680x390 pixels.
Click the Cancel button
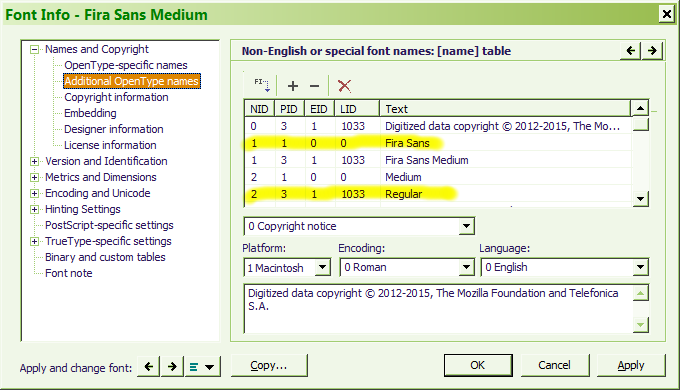click(x=554, y=365)
